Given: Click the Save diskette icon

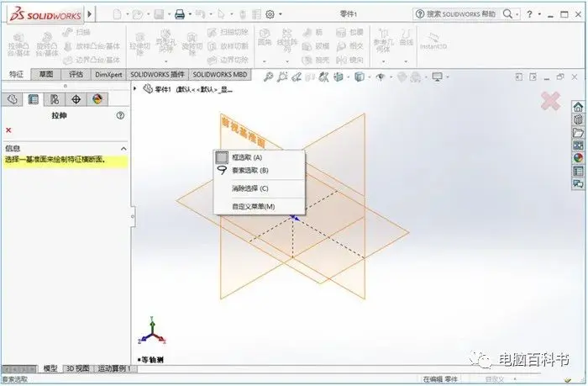Looking at the screenshot, I should 159,14.
